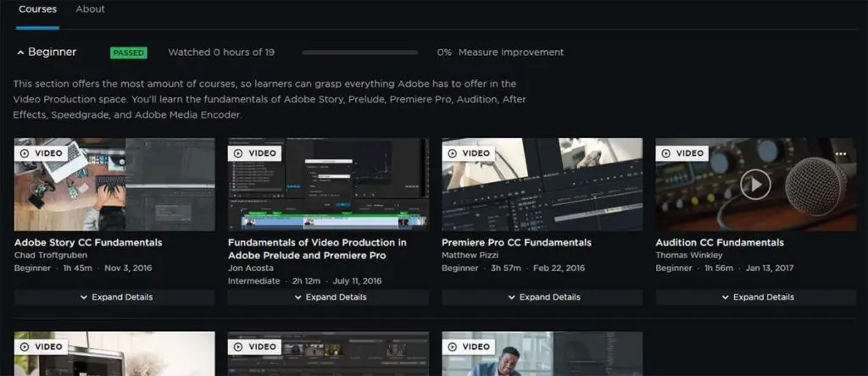Click VIDEO badge icon on Adobe Story card
The image size is (868, 376).
(x=25, y=153)
